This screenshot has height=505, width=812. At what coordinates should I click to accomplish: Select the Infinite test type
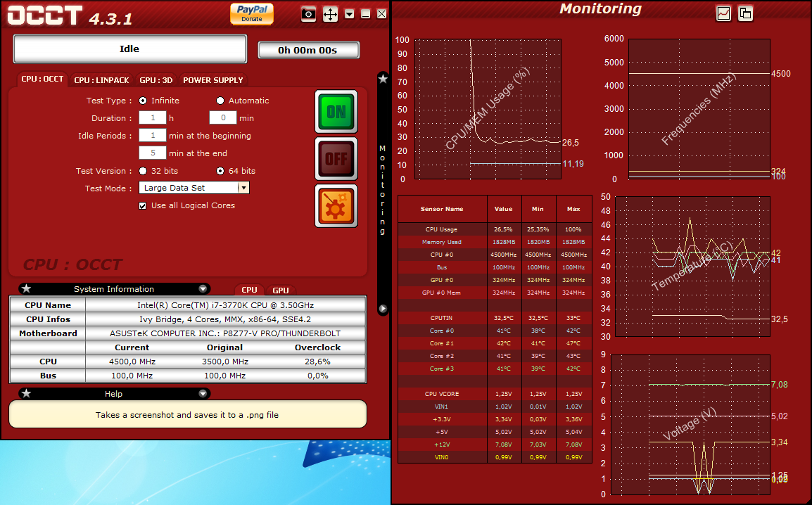[x=143, y=101]
